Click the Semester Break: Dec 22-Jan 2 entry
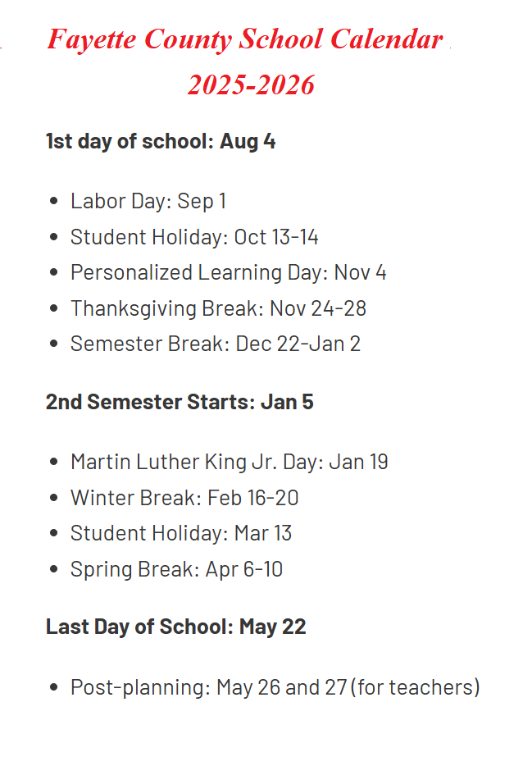 (215, 344)
